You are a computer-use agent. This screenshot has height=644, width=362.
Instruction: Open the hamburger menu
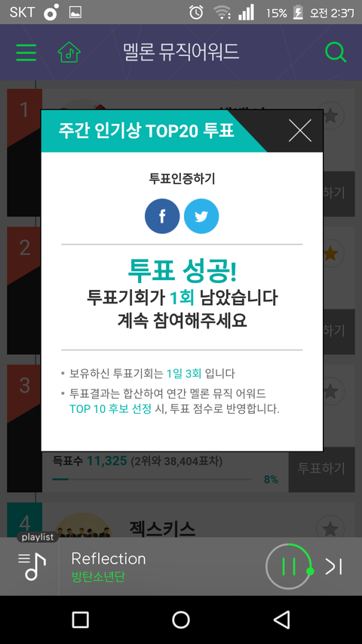pyautogui.click(x=26, y=53)
